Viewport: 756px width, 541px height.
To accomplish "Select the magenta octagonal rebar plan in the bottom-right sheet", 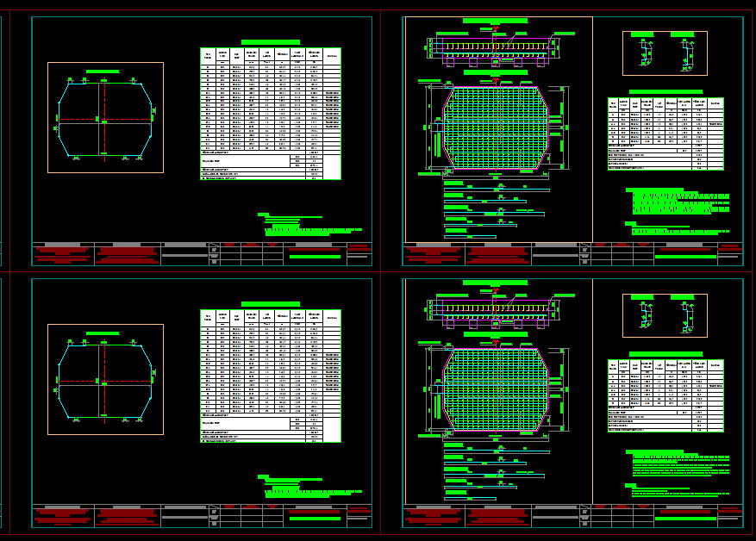I will tap(496, 389).
